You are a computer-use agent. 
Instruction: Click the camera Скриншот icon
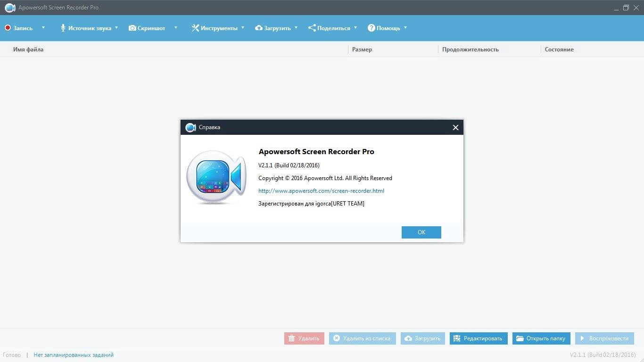(x=132, y=28)
